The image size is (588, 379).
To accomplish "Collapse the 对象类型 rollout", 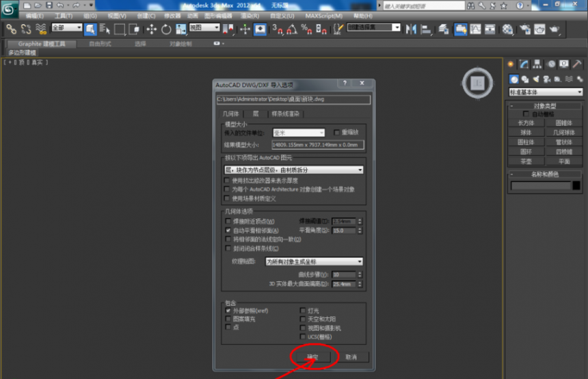I will tap(545, 106).
